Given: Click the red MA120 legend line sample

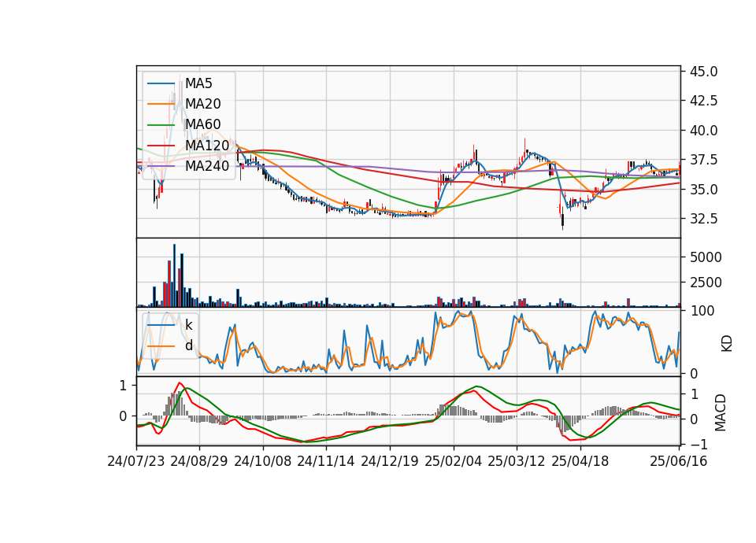Looking at the screenshot, I should tap(161, 145).
